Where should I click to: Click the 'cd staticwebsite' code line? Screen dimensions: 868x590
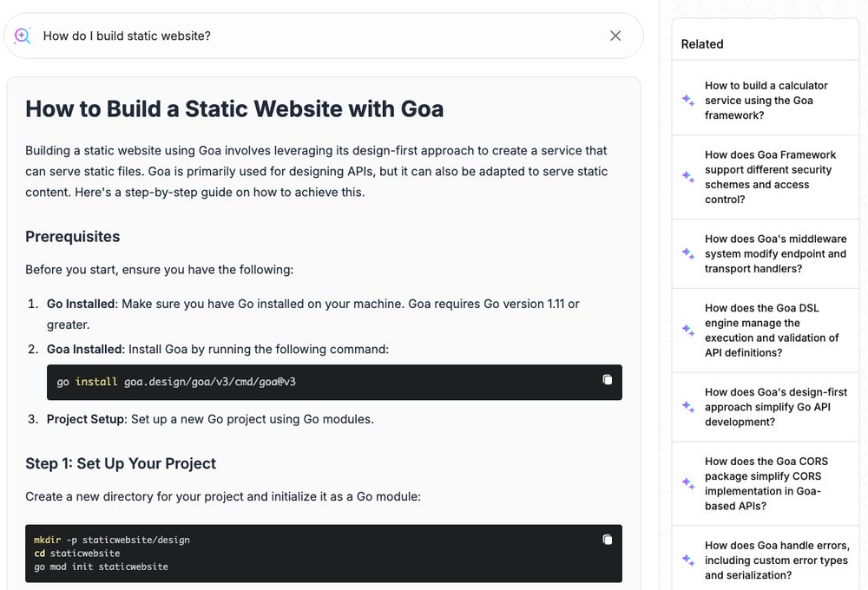coord(77,554)
